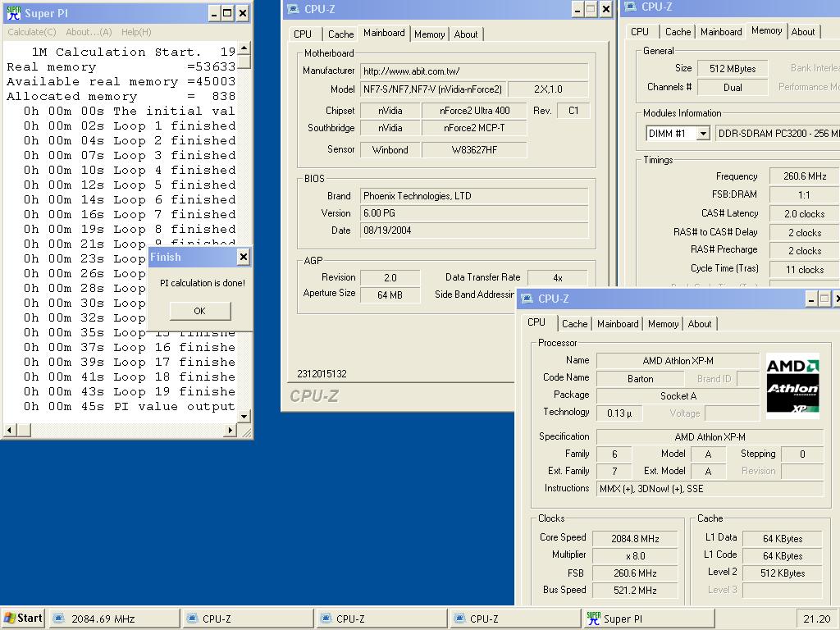Click the Instructions field MMX, 3DNow!, SSE
Image resolution: width=840 pixels, height=630 pixels.
710,489
